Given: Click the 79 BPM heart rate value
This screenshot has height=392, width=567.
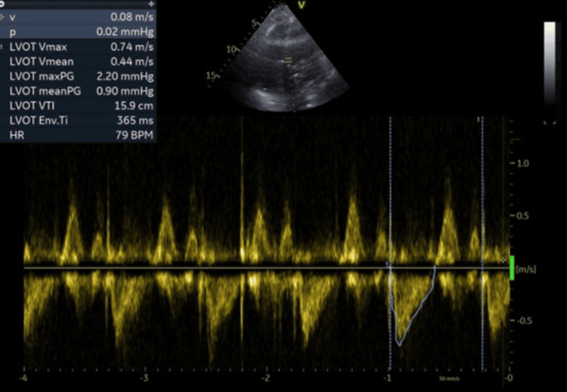Looking at the screenshot, I should (135, 135).
